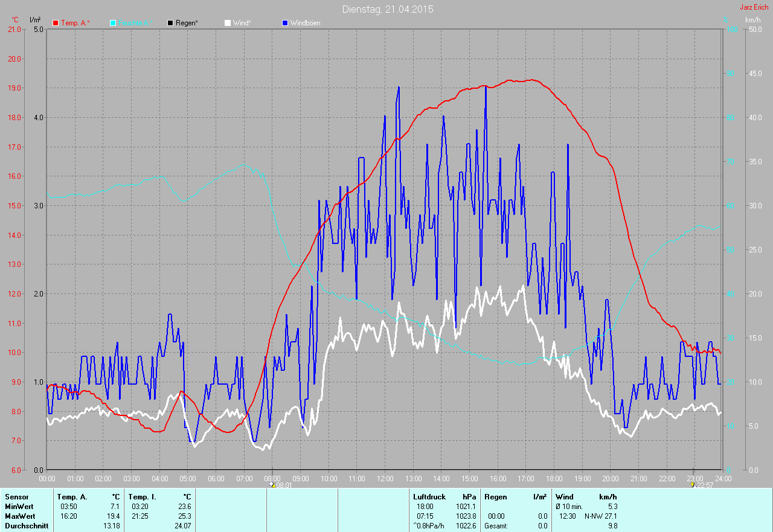Image resolution: width=773 pixels, height=532 pixels.
Task: Click the 1022.6 pressure value
Action: click(465, 526)
